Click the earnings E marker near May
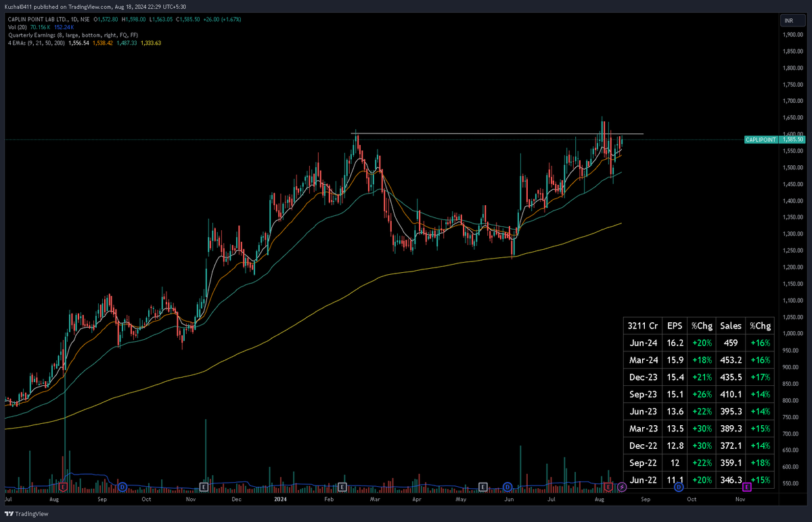Image resolution: width=812 pixels, height=522 pixels. [x=483, y=487]
